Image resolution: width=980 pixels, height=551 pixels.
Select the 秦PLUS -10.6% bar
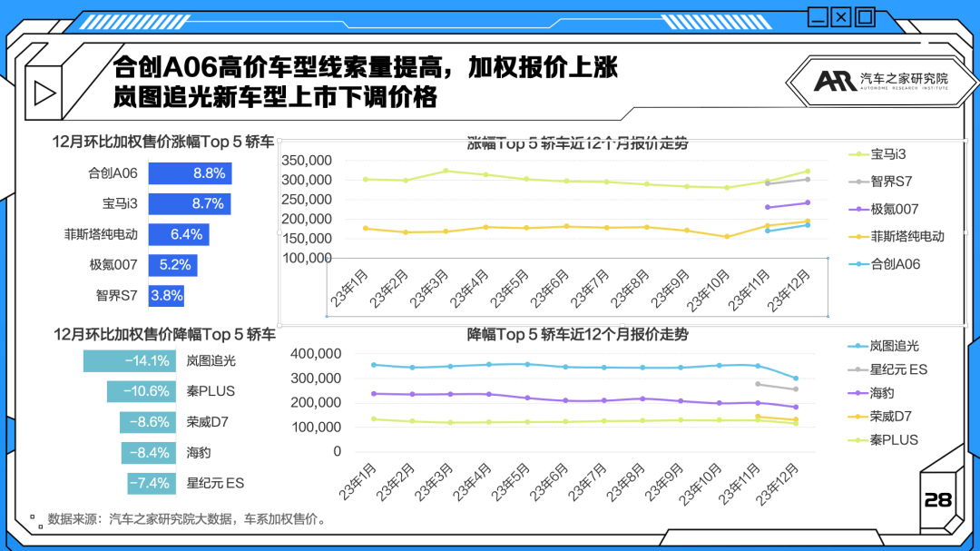click(141, 391)
